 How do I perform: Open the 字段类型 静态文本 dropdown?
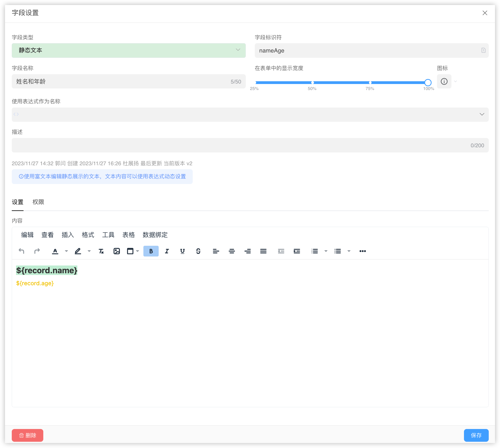(x=129, y=50)
